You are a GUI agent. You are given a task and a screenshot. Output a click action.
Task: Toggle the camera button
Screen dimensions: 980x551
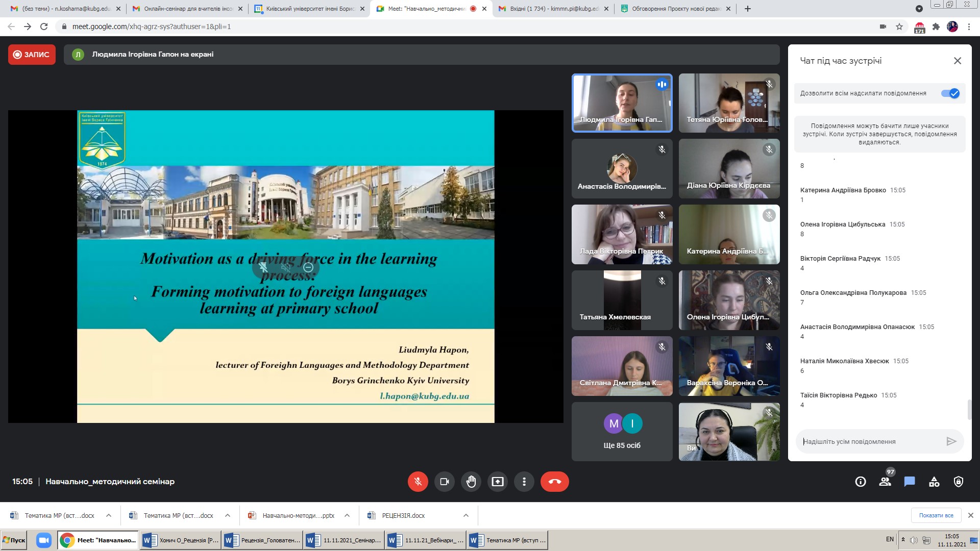tap(444, 482)
